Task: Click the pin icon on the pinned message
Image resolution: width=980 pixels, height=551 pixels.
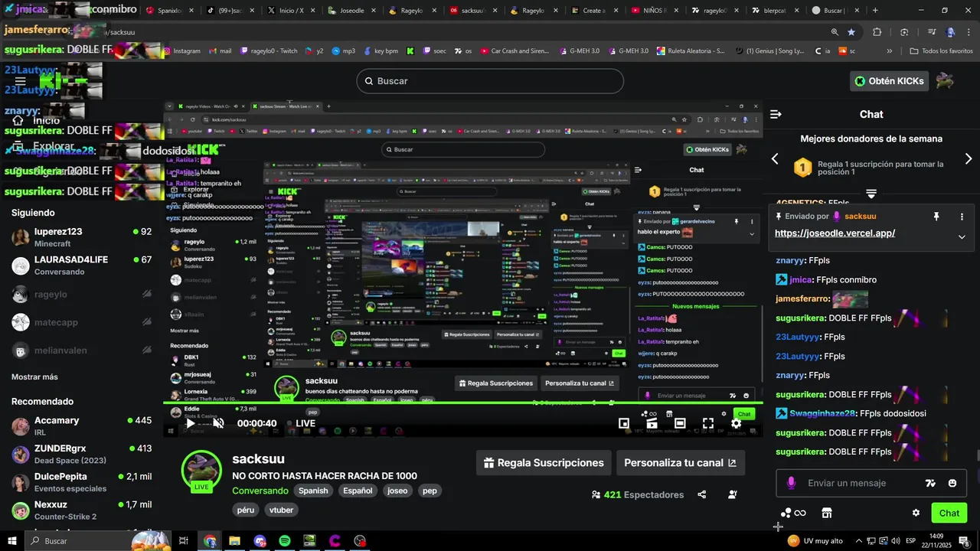Action: pos(936,217)
